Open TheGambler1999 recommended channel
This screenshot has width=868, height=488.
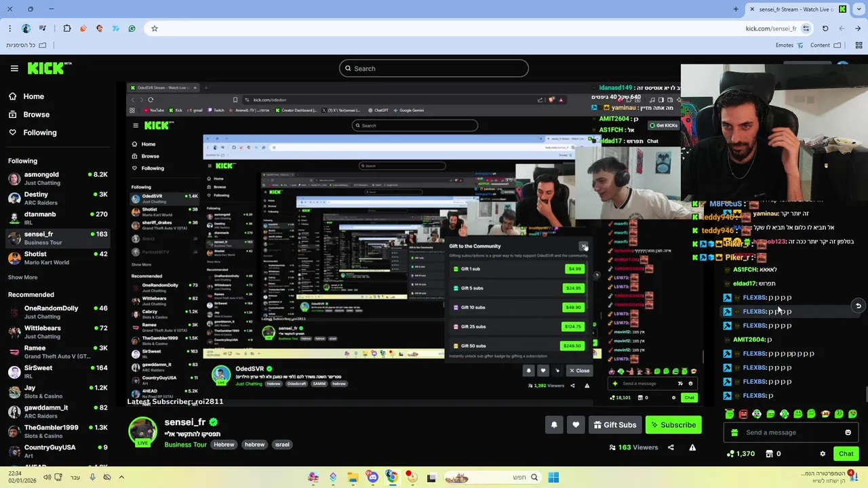coord(57,432)
